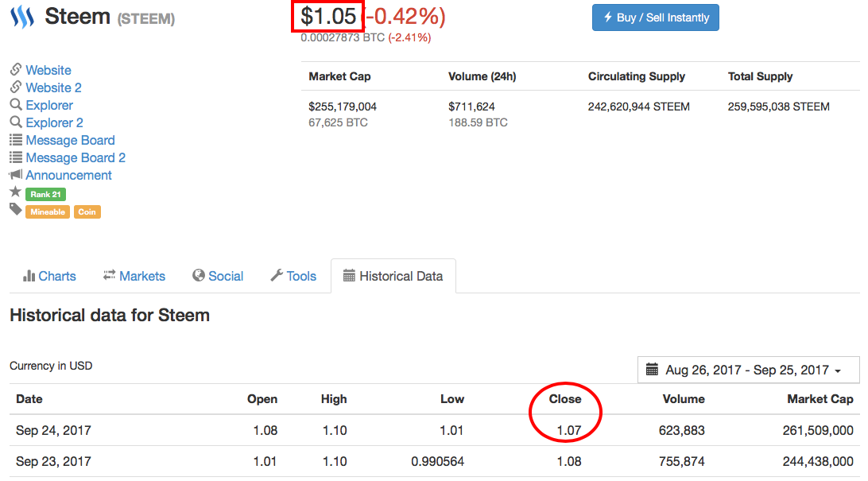Click the megaphone icon beside Announcement
Image resolution: width=868 pixels, height=481 pixels.
tap(16, 174)
